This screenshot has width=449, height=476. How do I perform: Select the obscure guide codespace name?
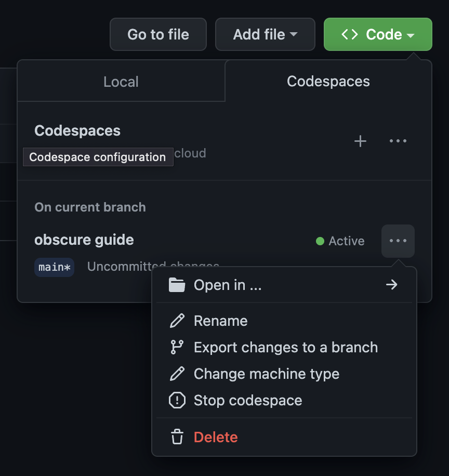point(84,240)
